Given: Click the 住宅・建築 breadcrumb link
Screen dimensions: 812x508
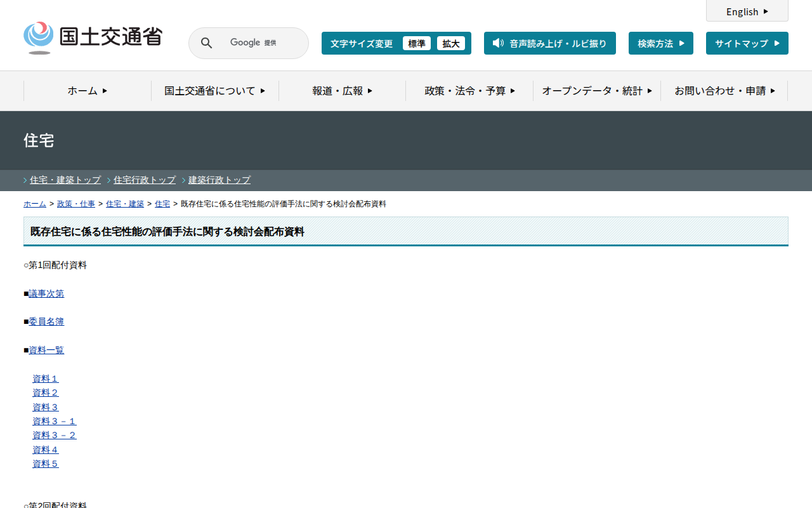Looking at the screenshot, I should tap(125, 204).
